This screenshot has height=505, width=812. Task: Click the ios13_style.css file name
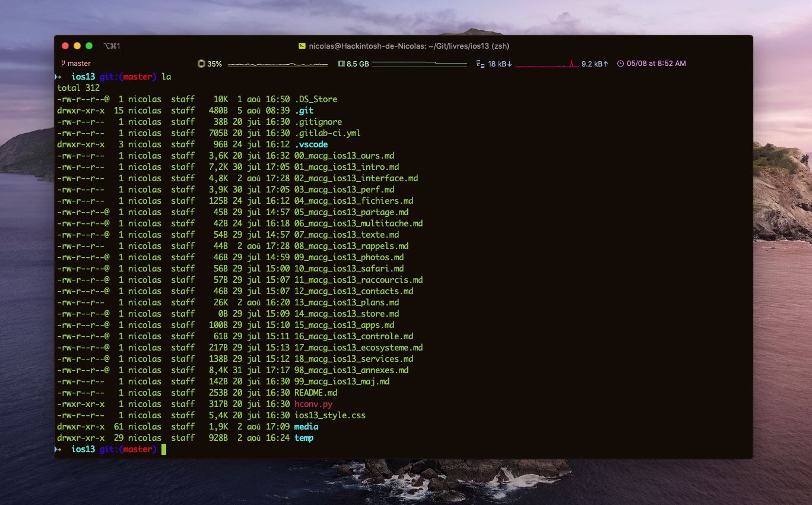(330, 415)
